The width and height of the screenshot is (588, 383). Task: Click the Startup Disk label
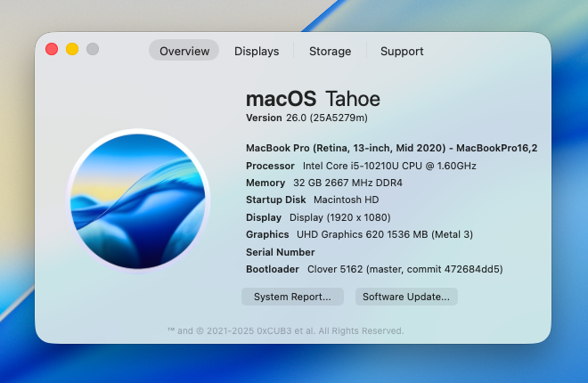point(275,200)
